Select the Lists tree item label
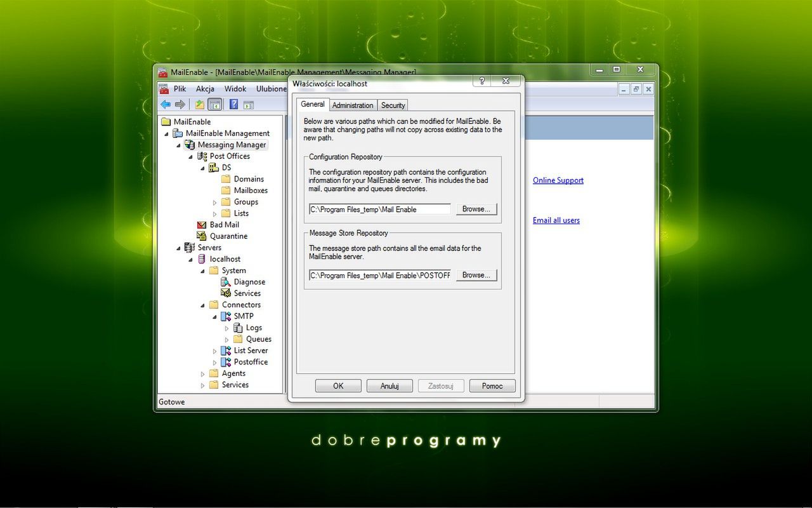Screen dimensions: 812x508 click(241, 213)
